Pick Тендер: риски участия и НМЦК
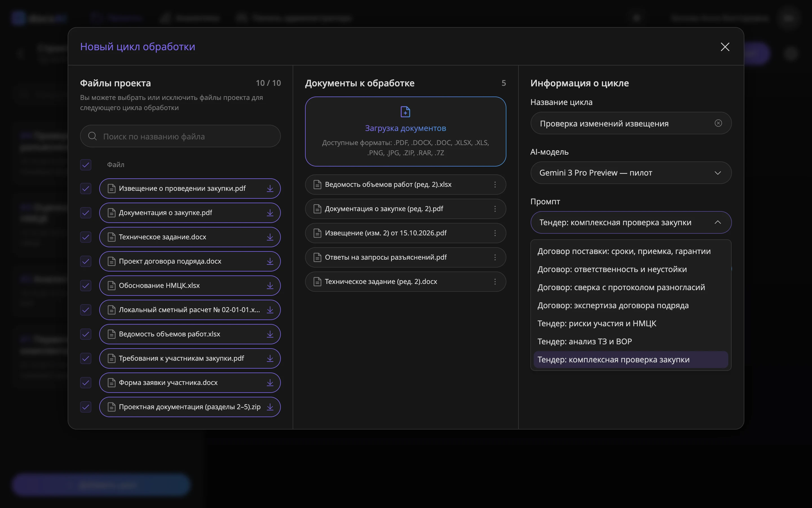This screenshot has height=508, width=812. [x=631, y=323]
